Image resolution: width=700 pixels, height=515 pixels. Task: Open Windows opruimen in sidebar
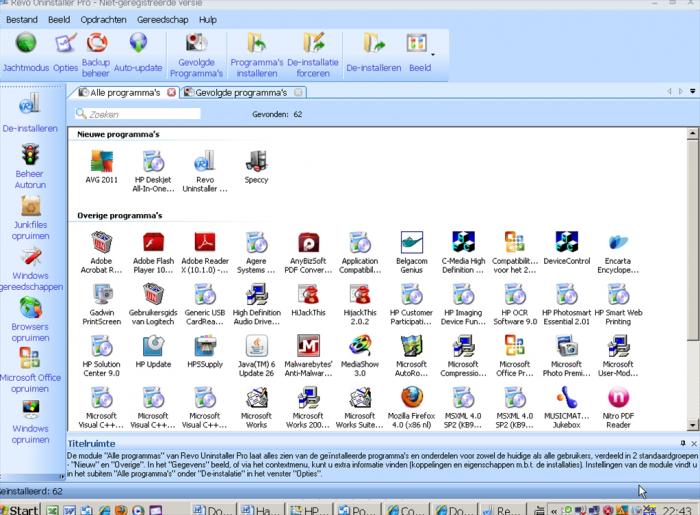[x=30, y=422]
